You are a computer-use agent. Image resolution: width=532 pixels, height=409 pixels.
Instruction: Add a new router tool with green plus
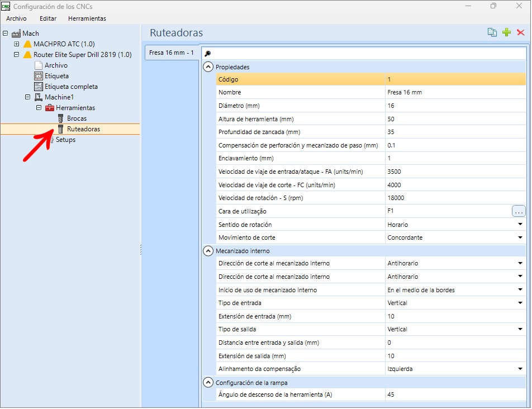tap(506, 32)
